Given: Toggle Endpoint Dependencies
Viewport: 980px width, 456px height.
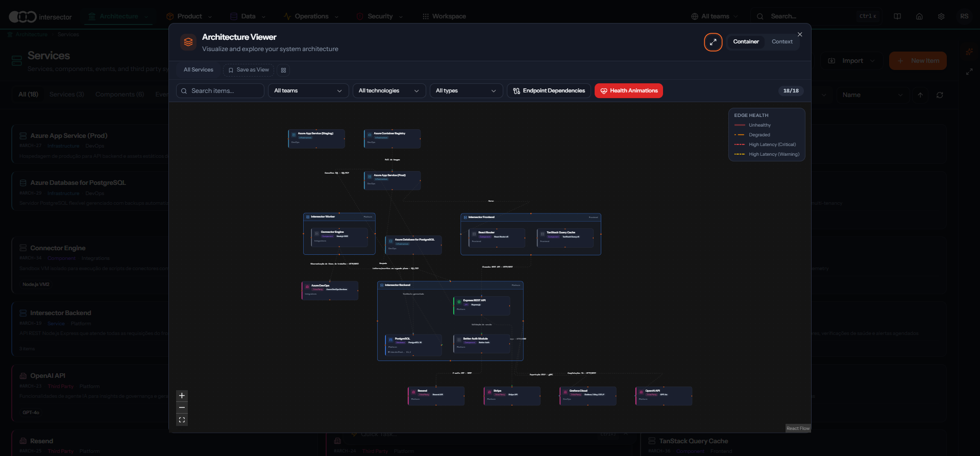Looking at the screenshot, I should tap(549, 90).
